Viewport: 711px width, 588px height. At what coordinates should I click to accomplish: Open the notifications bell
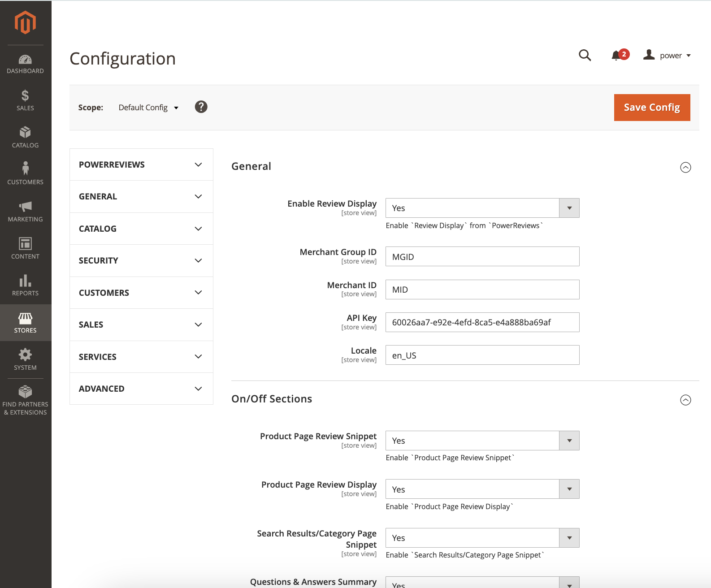[620, 55]
